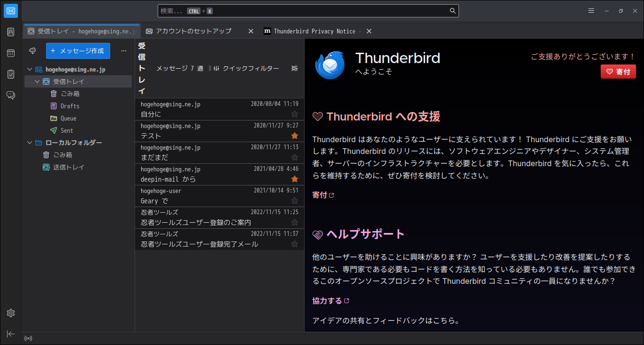Click the Queue folder icon
Screen dimensions: 644x345
coord(54,118)
